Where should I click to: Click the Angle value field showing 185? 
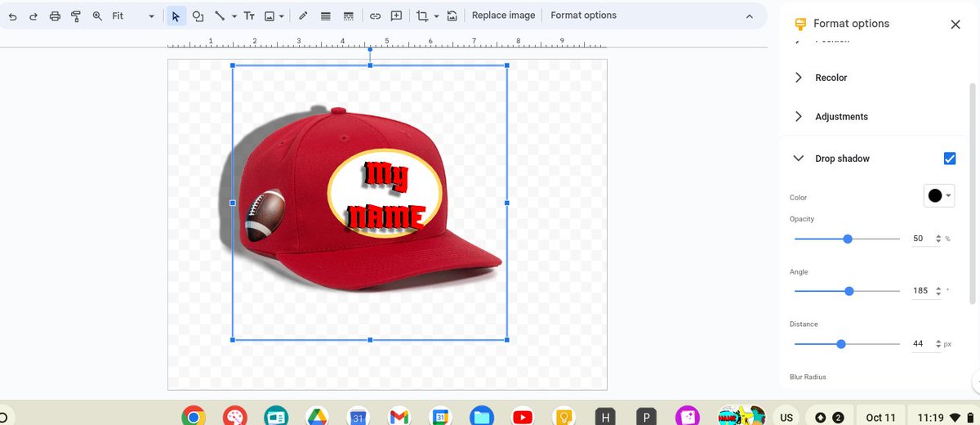click(920, 291)
